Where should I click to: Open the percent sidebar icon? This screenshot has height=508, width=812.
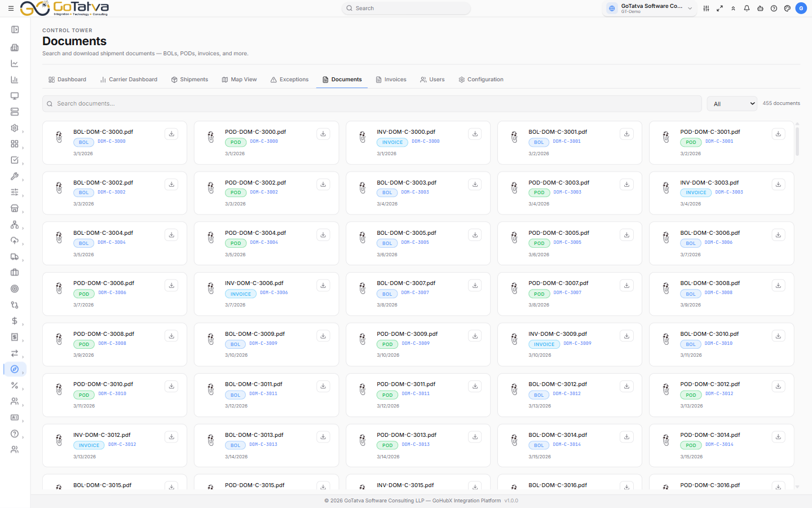pyautogui.click(x=15, y=386)
